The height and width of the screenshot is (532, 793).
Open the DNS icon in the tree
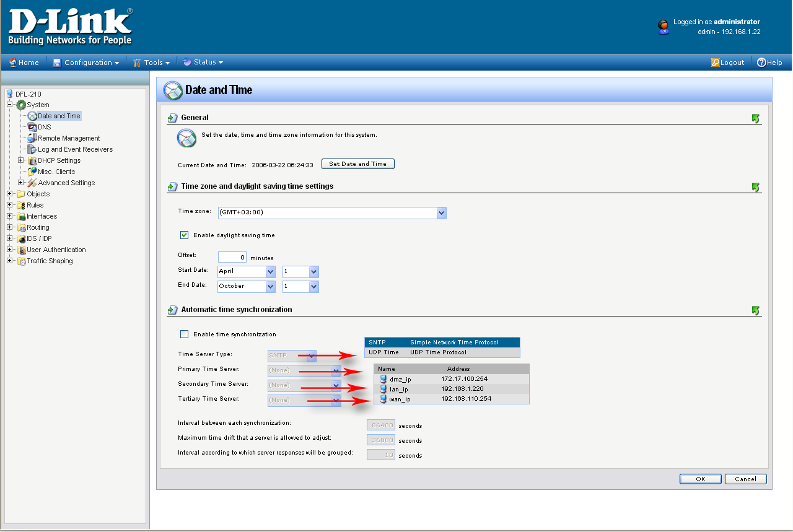coord(32,127)
